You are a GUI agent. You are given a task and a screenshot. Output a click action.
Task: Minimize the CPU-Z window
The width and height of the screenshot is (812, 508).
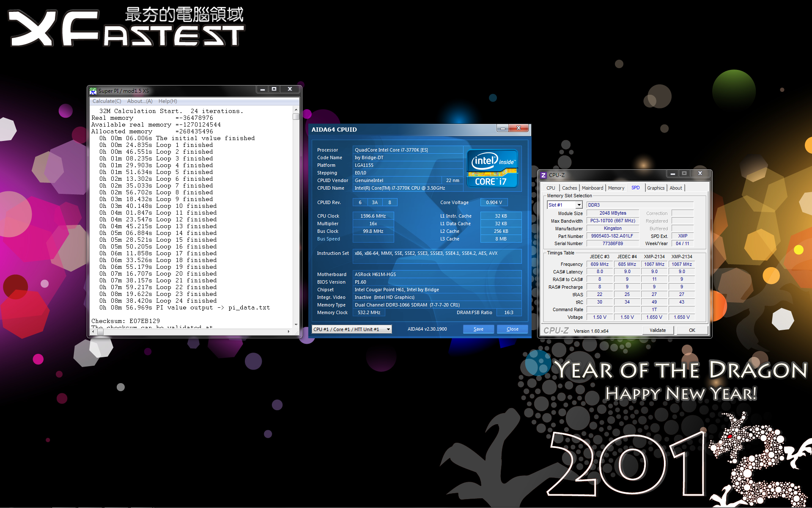click(672, 174)
